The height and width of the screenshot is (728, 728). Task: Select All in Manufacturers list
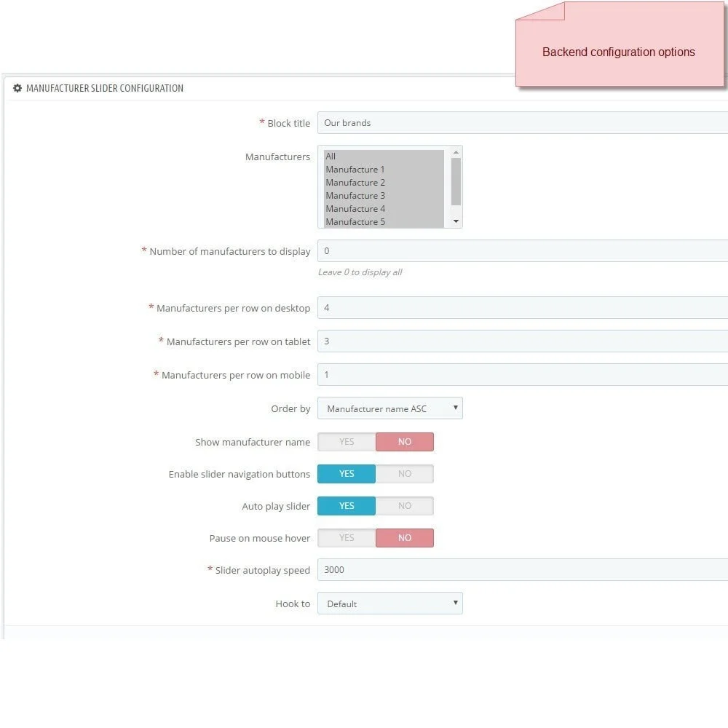[383, 157]
